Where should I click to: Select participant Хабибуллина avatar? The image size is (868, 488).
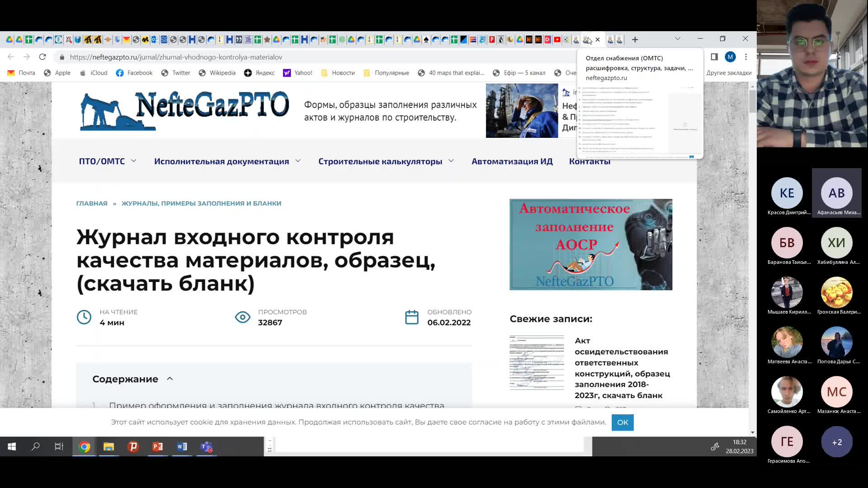836,243
